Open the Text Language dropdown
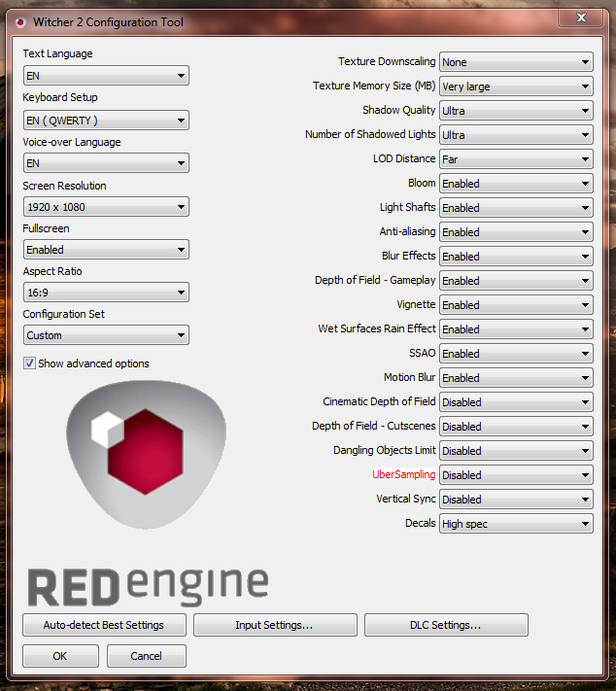 (x=106, y=76)
